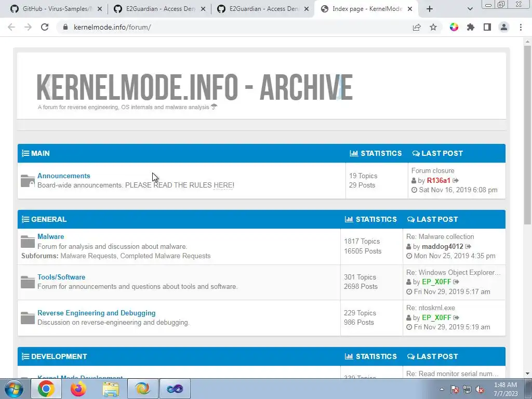Click the DEVELOPMENT category header link
This screenshot has width=532, height=399.
(59, 356)
